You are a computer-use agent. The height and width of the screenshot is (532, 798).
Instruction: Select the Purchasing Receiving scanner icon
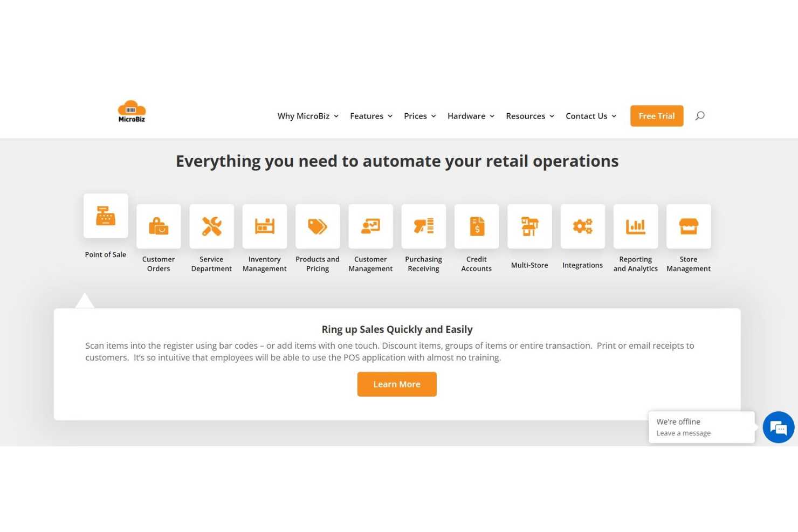click(423, 226)
